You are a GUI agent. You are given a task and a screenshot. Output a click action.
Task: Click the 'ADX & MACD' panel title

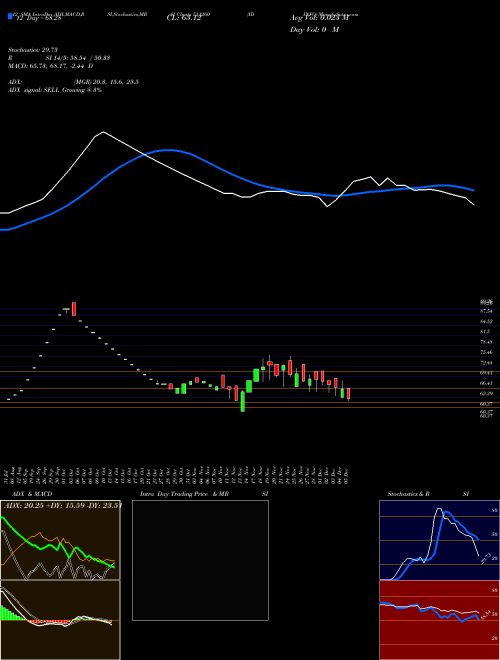tap(32, 494)
